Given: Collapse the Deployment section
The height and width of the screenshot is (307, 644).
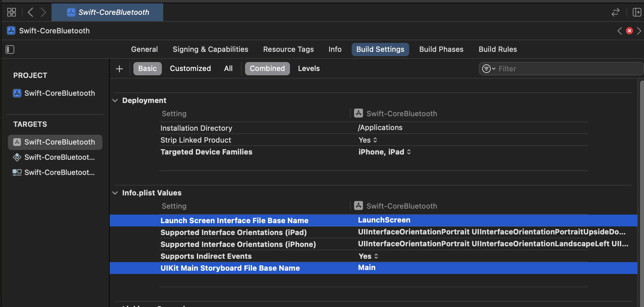Looking at the screenshot, I should tap(115, 100).
